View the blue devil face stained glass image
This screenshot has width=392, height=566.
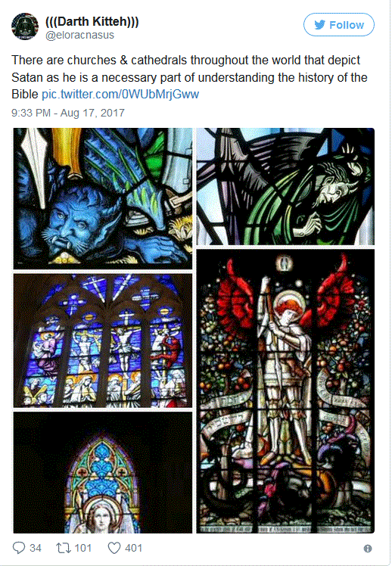[103, 198]
